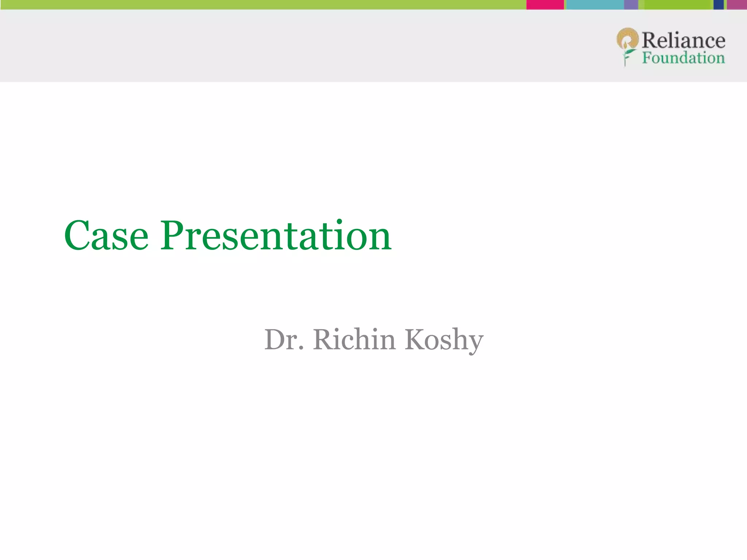This screenshot has height=560, width=747.
Task: Click the pink segment in top bar
Action: tap(545, 5)
